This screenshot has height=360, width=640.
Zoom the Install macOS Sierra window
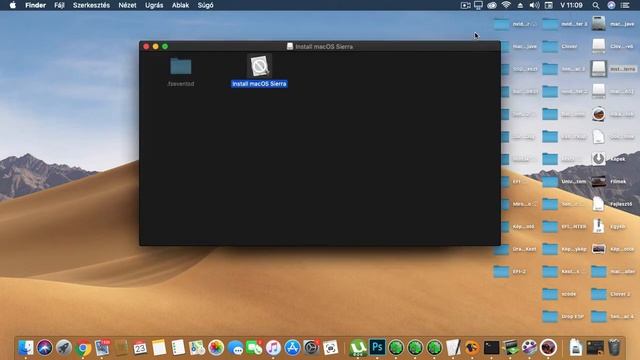tap(165, 47)
